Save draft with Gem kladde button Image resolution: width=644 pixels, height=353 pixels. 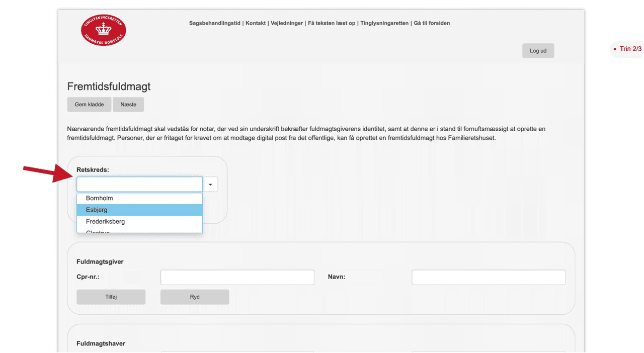[x=89, y=105]
